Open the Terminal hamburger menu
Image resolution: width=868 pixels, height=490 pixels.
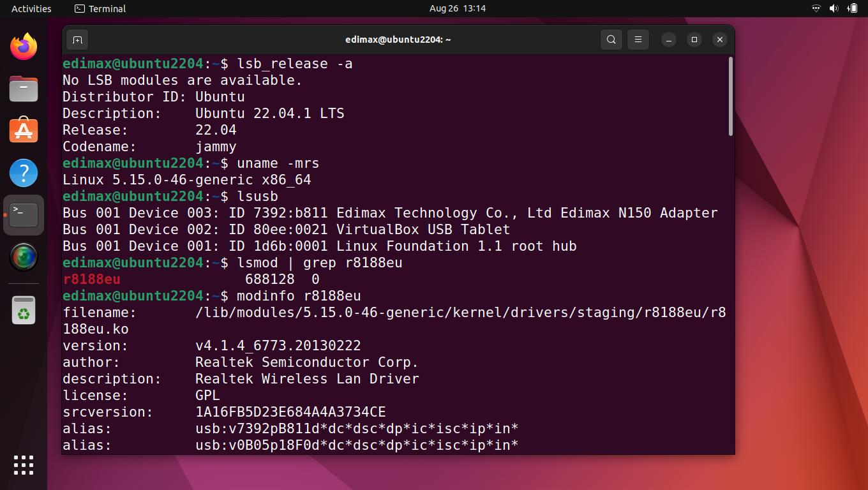(638, 40)
